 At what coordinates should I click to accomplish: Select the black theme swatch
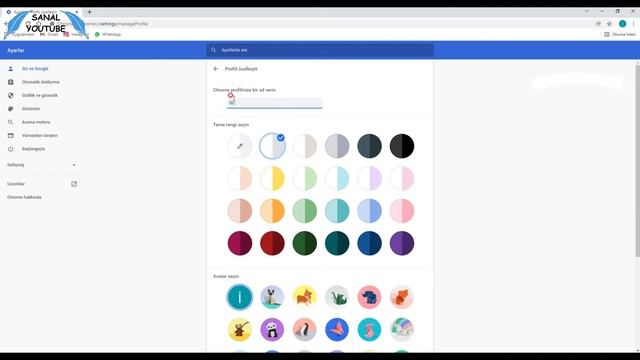point(402,146)
